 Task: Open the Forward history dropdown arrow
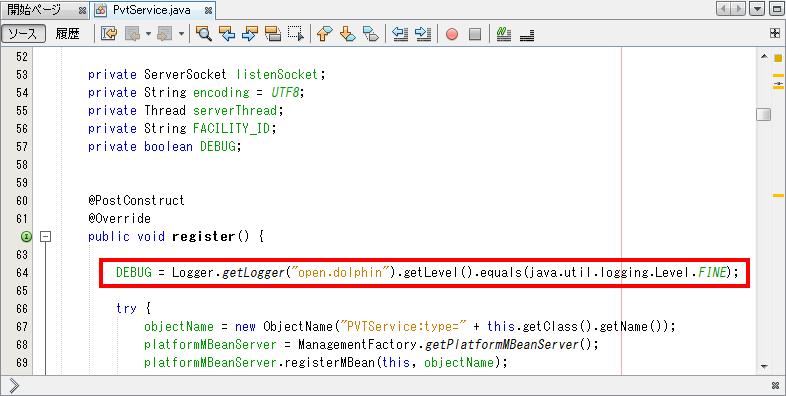(x=181, y=34)
